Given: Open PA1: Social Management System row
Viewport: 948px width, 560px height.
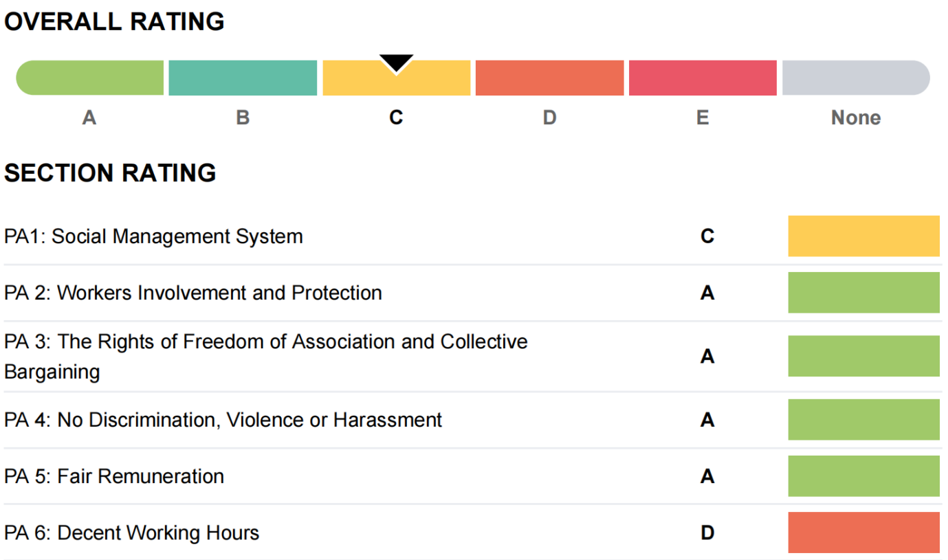Looking at the screenshot, I should click(x=153, y=236).
